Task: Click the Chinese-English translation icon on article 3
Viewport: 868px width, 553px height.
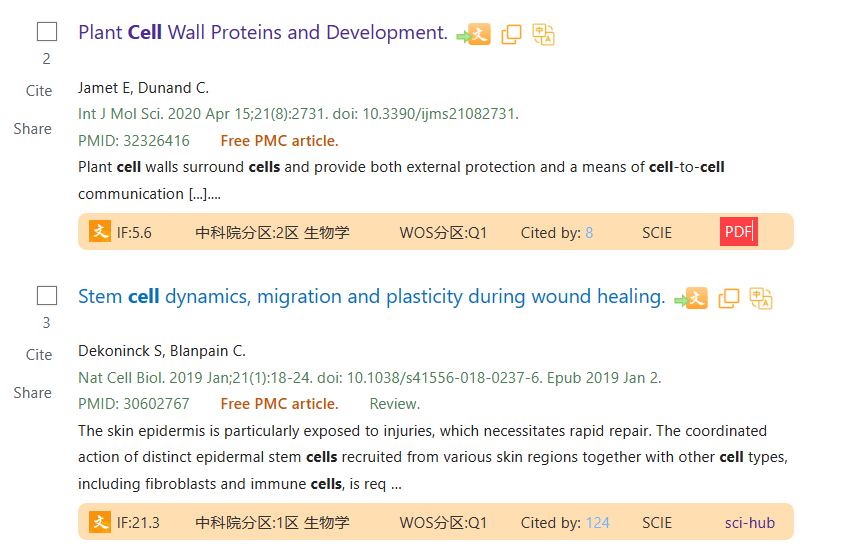Action: tap(761, 298)
